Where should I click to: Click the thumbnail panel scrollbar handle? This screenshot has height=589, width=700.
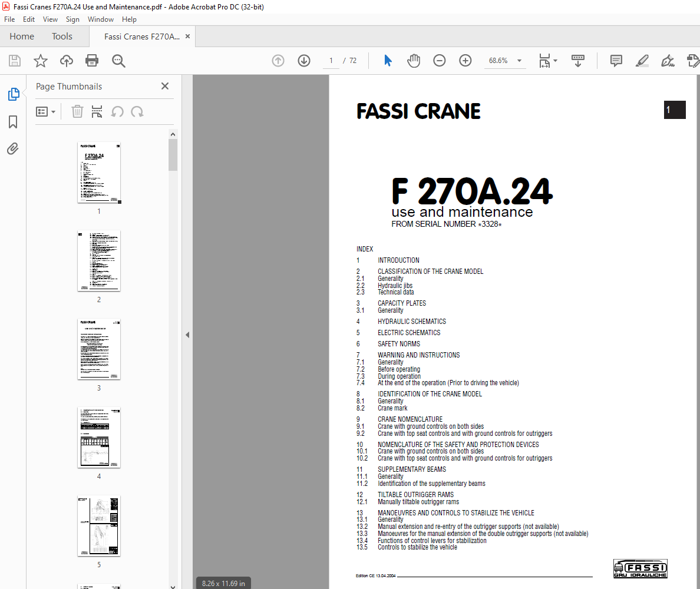tap(173, 155)
